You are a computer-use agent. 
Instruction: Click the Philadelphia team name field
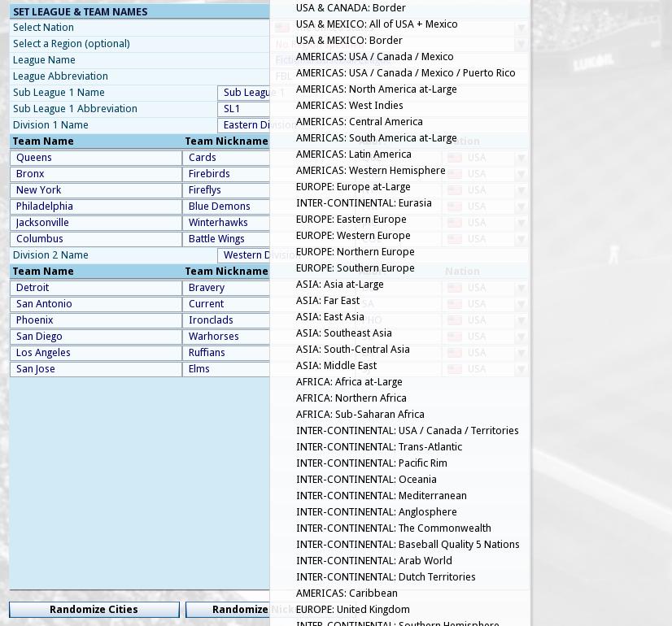point(95,206)
